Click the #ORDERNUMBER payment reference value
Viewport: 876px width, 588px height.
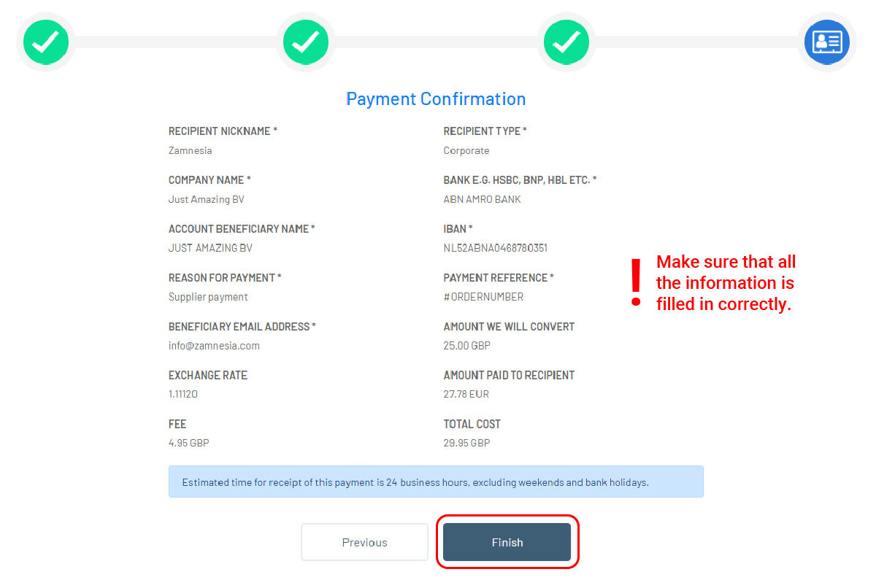click(483, 297)
